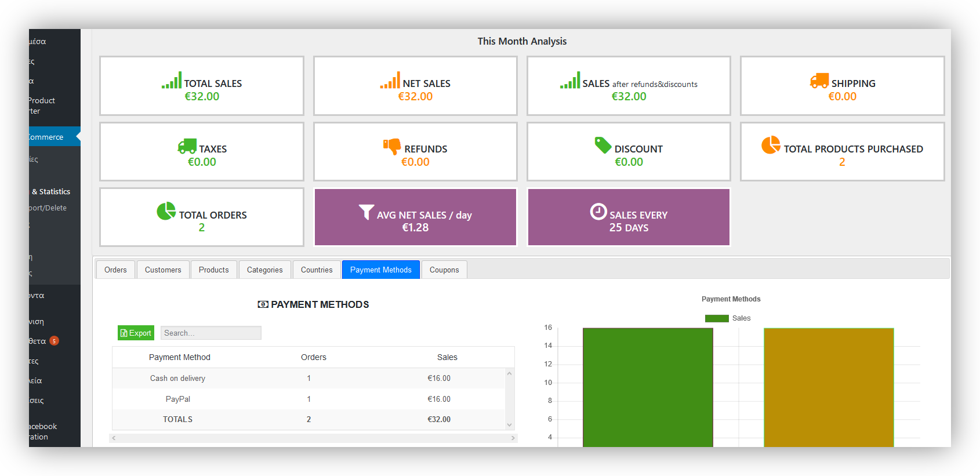980x476 pixels.
Task: Click the Refunds thumbs-down icon
Action: [x=392, y=147]
